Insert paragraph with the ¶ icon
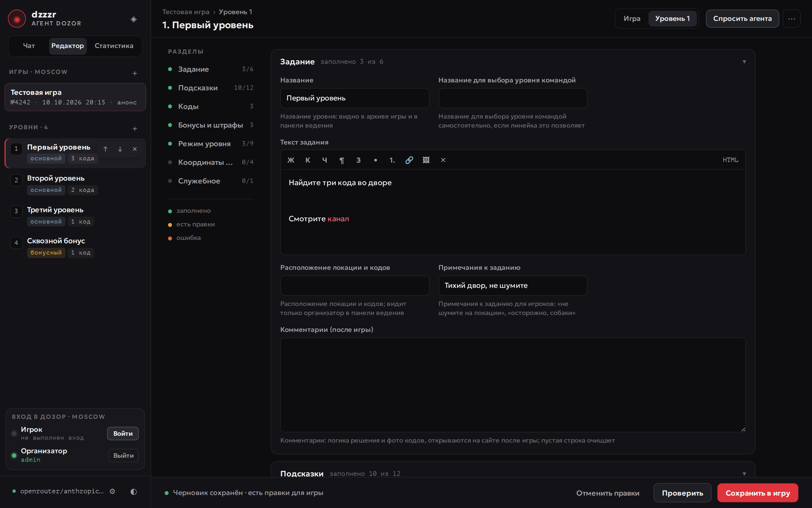 pyautogui.click(x=342, y=160)
